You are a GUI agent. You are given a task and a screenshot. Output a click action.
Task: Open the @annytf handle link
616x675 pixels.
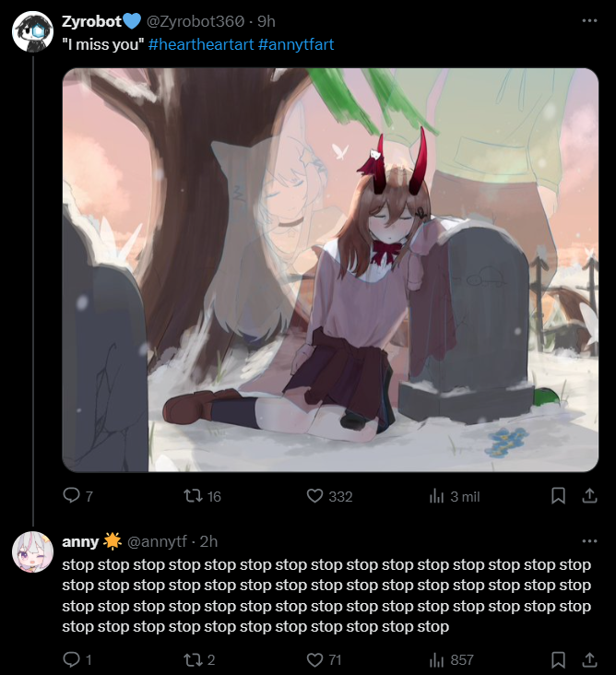157,541
